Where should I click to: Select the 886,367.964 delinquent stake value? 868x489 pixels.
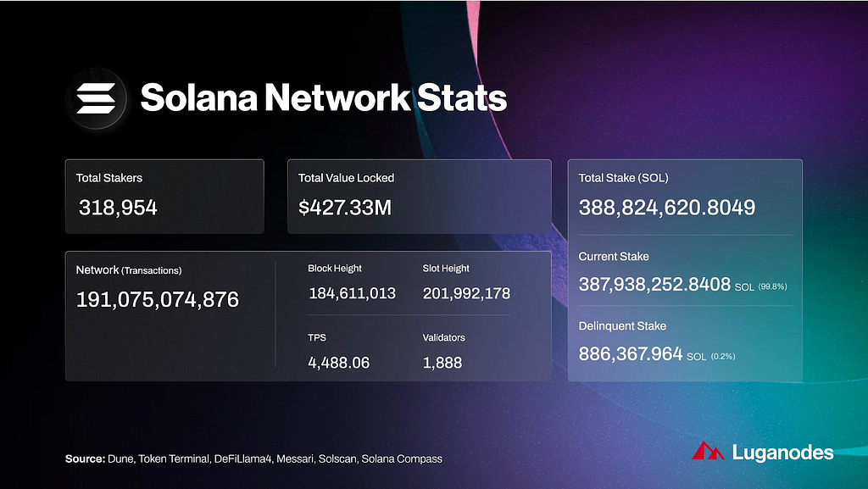pos(631,354)
